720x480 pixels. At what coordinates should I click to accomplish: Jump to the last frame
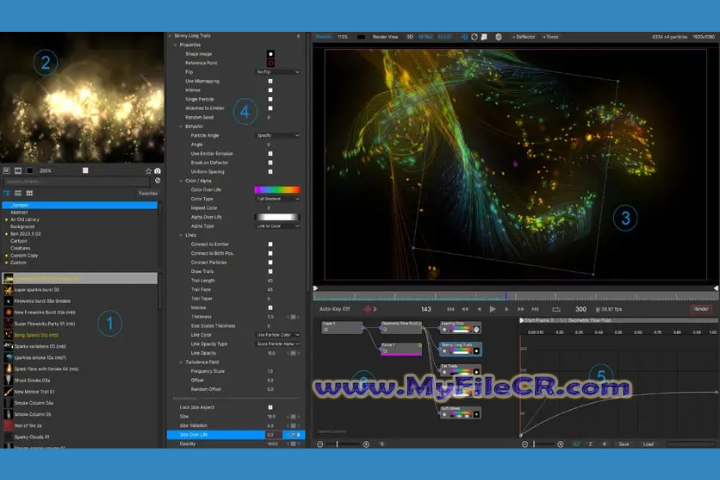tap(535, 309)
